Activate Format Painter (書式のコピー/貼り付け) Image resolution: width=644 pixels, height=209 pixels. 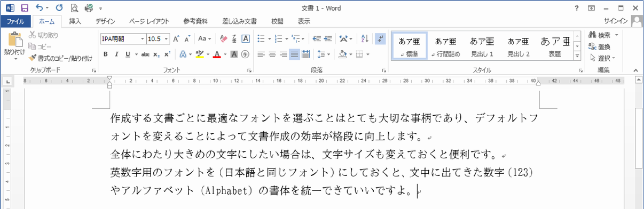[x=60, y=58]
